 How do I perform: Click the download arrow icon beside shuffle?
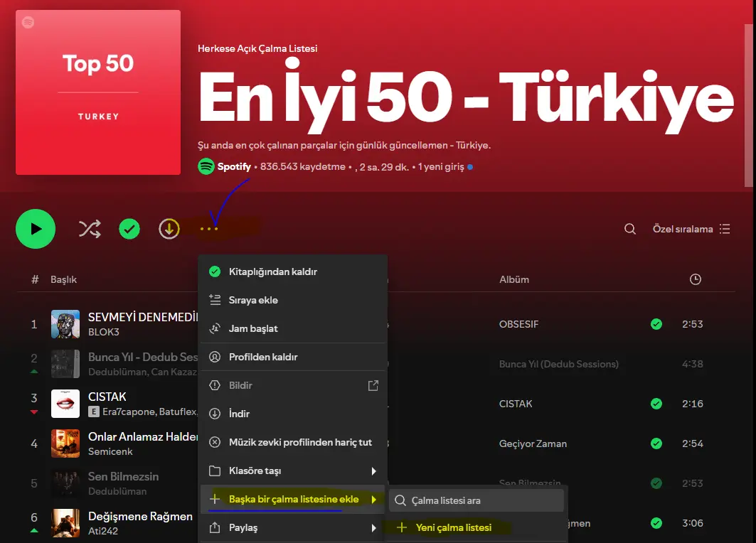[169, 229]
